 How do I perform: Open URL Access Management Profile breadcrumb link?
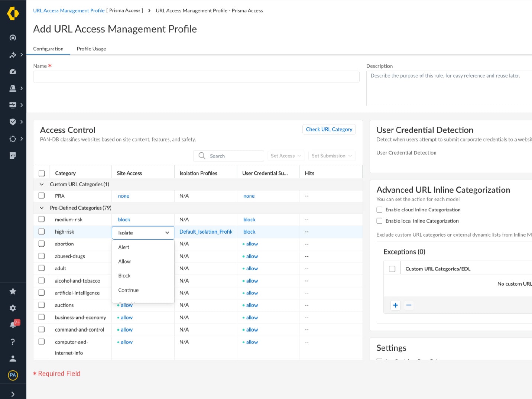[69, 11]
